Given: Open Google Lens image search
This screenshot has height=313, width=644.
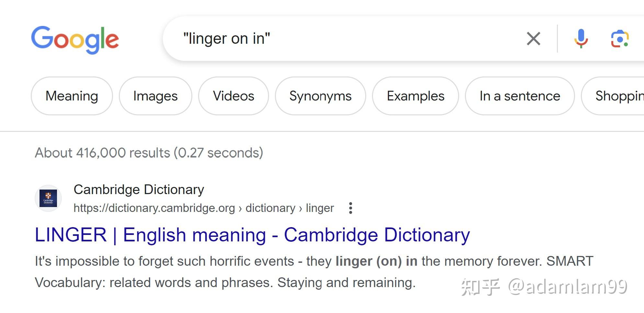Looking at the screenshot, I should pyautogui.click(x=619, y=39).
